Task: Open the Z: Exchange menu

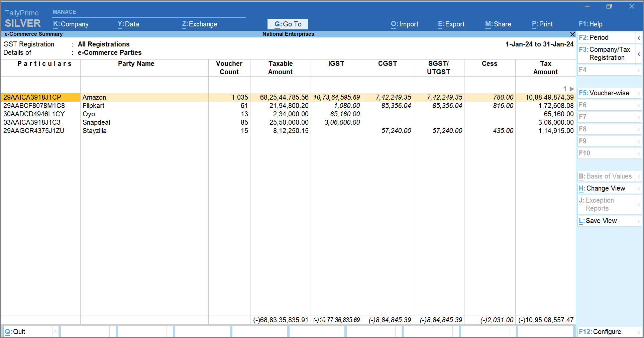Action: click(200, 24)
